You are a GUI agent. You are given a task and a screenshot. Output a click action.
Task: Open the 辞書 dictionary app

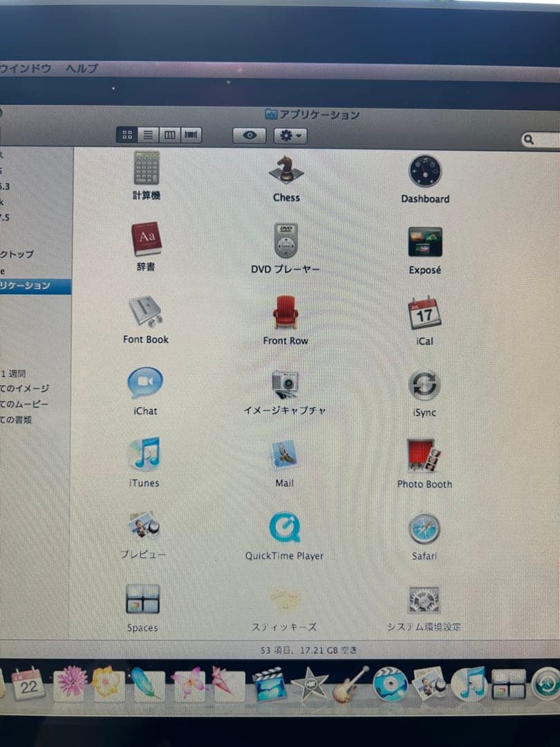pos(146,239)
